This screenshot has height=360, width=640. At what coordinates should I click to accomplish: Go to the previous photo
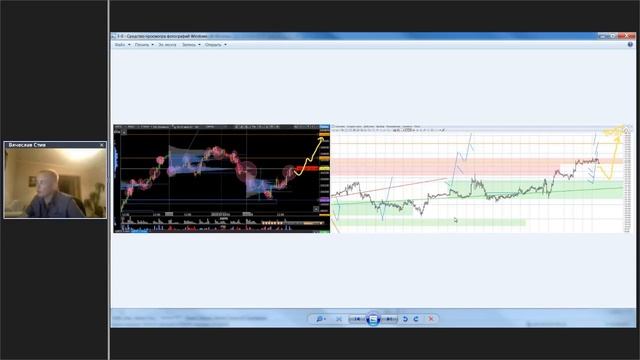(357, 319)
